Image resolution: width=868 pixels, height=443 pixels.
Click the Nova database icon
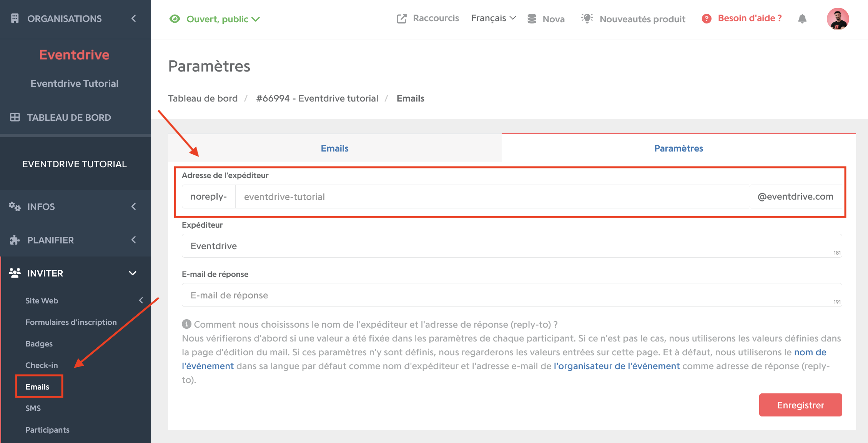[532, 18]
